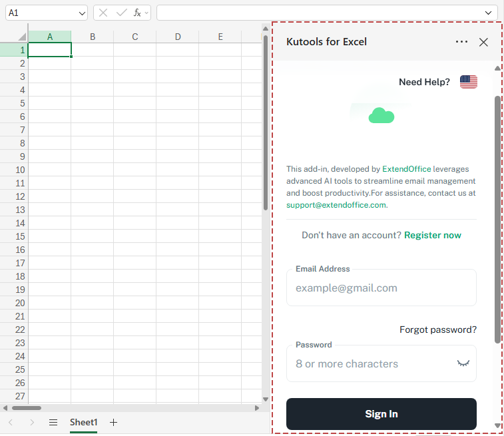Viewport: 504px width, 436px height.
Task: Open the Name Box dropdown arrow
Action: (82, 13)
